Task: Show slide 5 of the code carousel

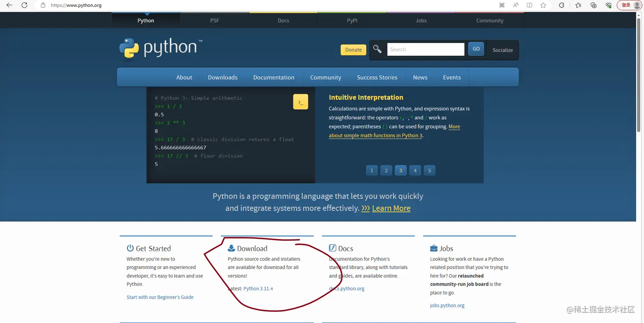Action: (x=430, y=170)
